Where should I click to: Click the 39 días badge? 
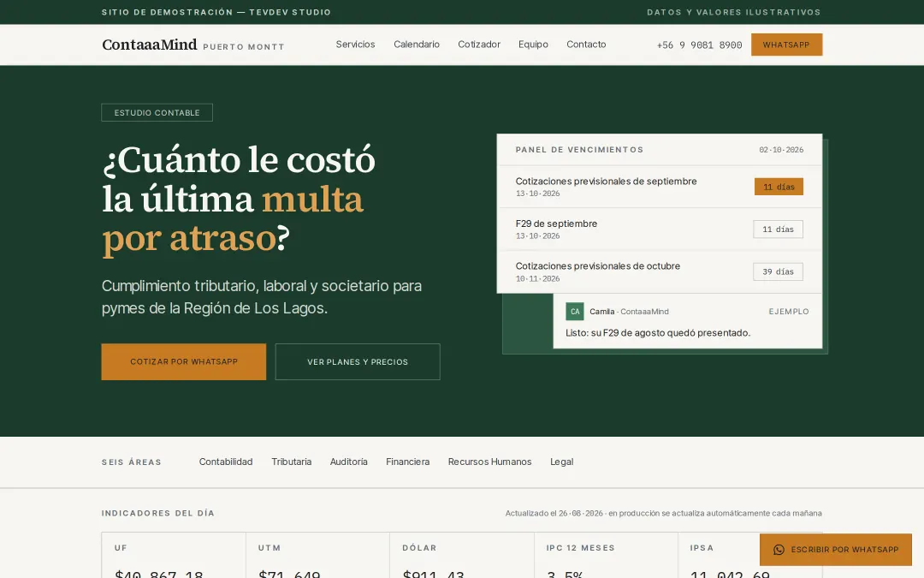tap(778, 272)
